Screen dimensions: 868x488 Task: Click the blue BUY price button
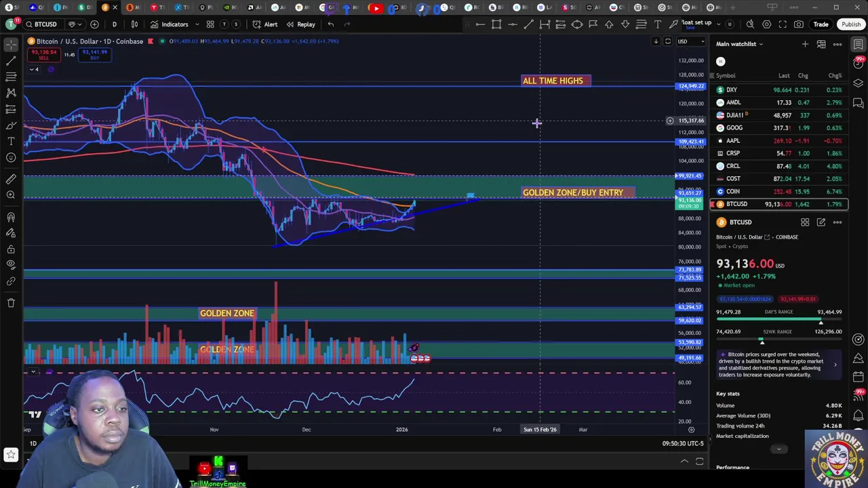coord(94,54)
